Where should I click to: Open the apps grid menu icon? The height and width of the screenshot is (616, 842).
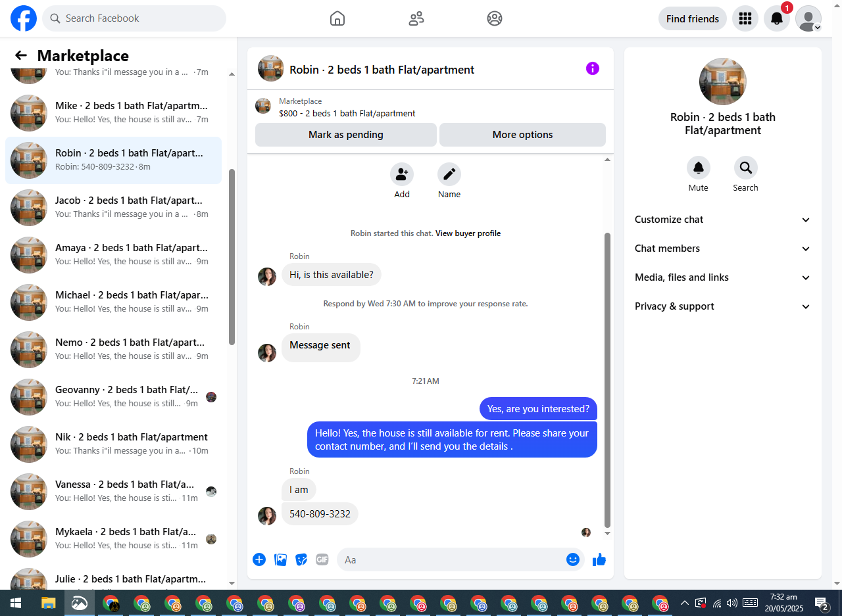point(745,18)
